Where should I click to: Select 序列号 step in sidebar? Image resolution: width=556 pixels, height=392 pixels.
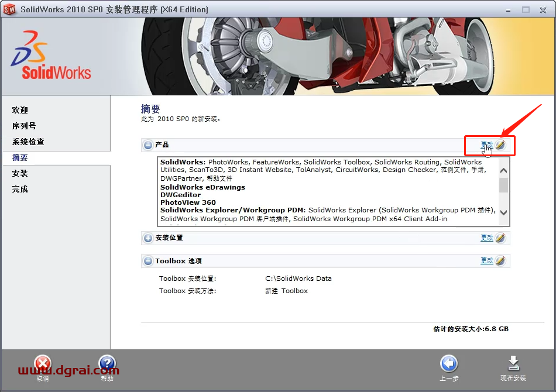pos(24,126)
